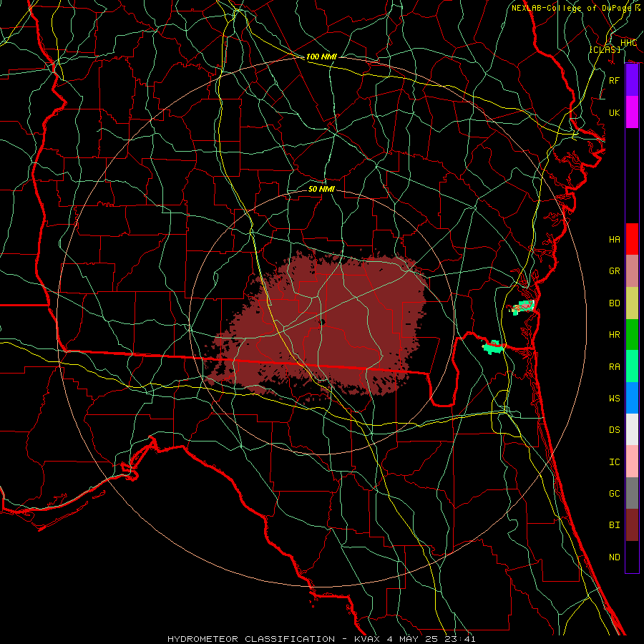The height and width of the screenshot is (644, 644).
Task: Click the "HA" legend label
Action: pos(615,240)
